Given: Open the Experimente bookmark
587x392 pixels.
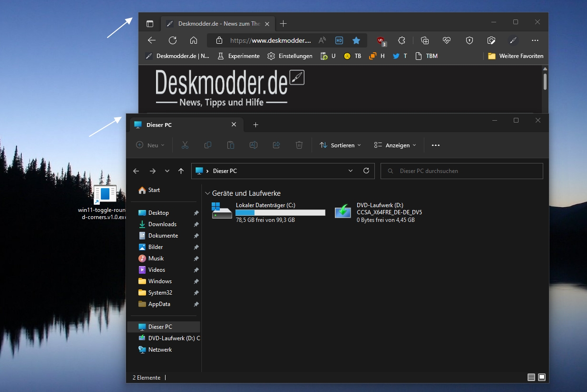Looking at the screenshot, I should (238, 56).
